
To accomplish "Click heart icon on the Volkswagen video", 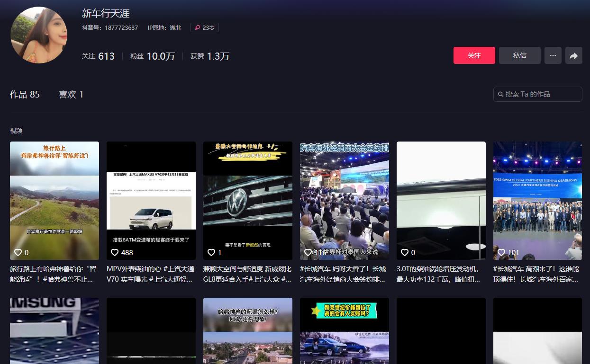I will tap(211, 252).
